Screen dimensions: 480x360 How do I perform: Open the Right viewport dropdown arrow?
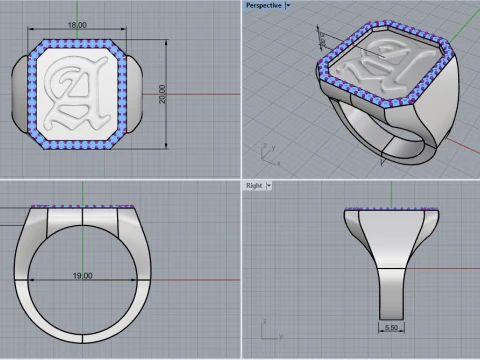[269, 186]
